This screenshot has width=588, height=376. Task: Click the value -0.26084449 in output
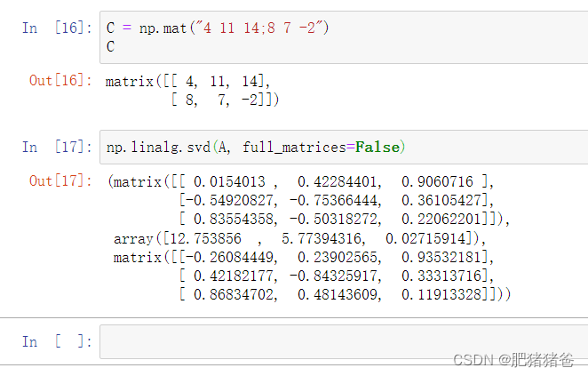coord(229,258)
